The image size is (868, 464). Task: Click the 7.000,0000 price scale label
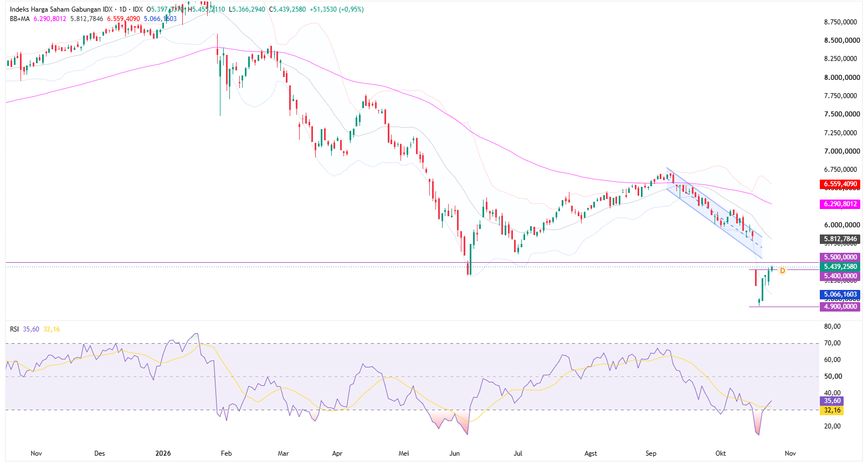point(842,151)
